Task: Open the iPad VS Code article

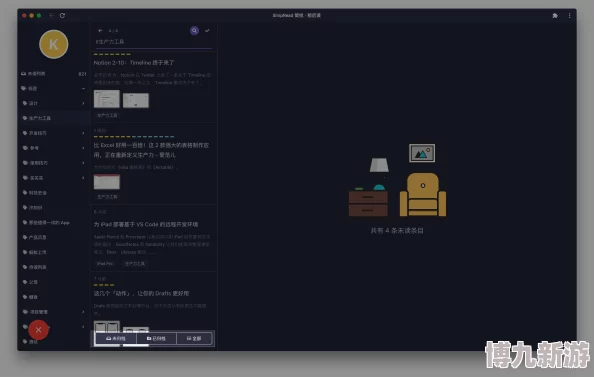Action: [146, 224]
